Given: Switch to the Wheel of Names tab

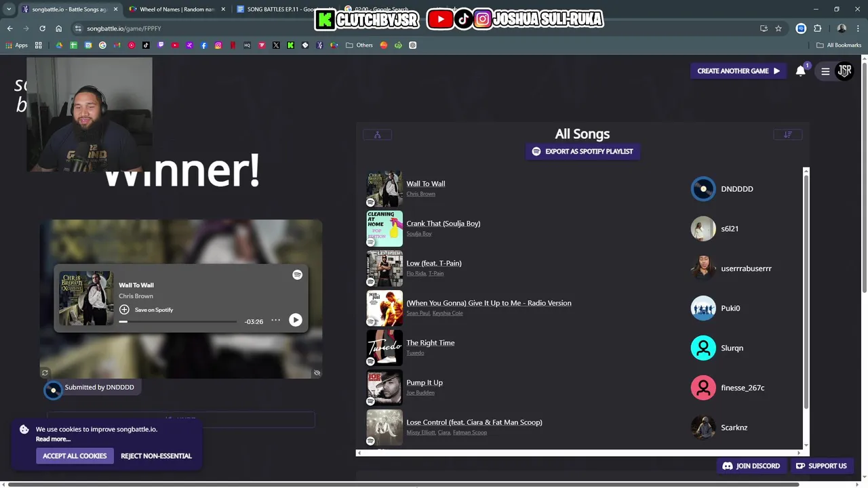Looking at the screenshot, I should 176,9.
